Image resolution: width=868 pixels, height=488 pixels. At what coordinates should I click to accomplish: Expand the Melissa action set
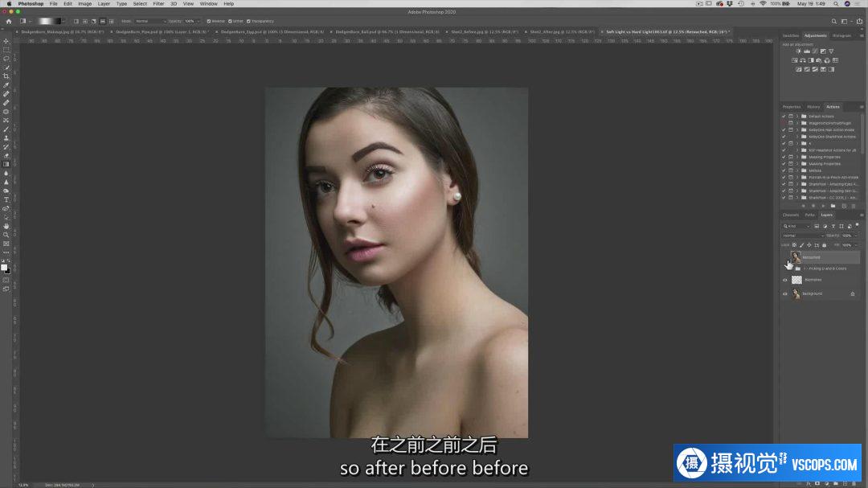point(797,170)
